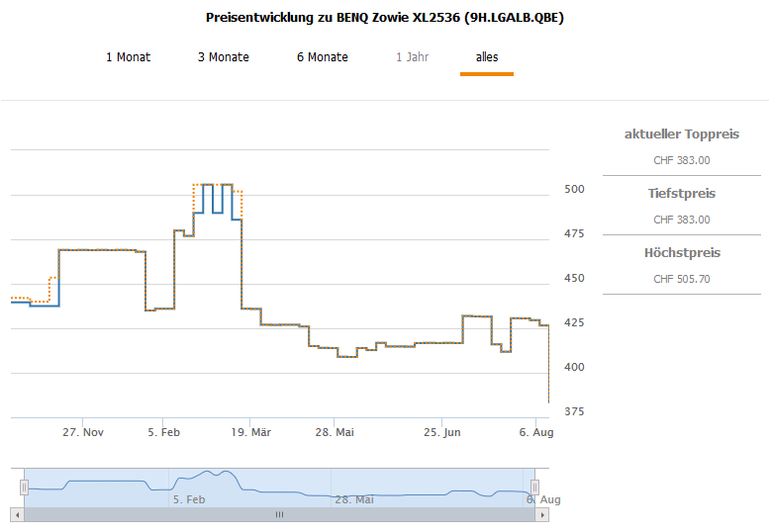
Task: Click the right navigator range handle
Action: click(x=534, y=487)
